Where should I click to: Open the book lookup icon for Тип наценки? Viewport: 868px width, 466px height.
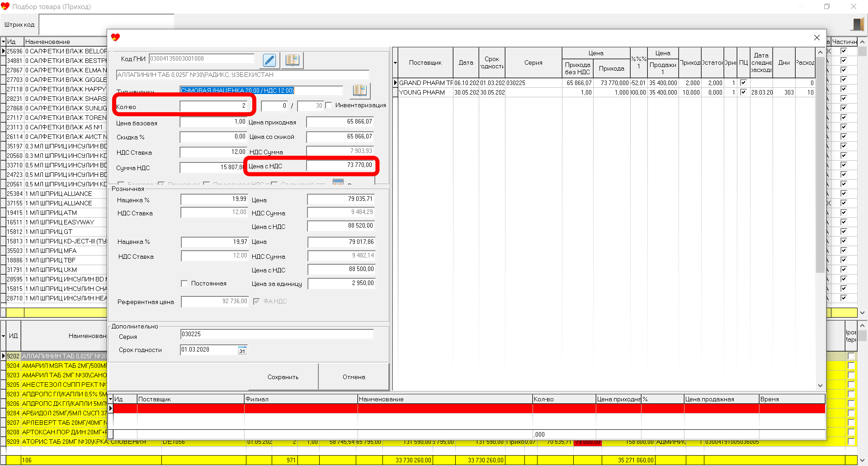click(360, 90)
